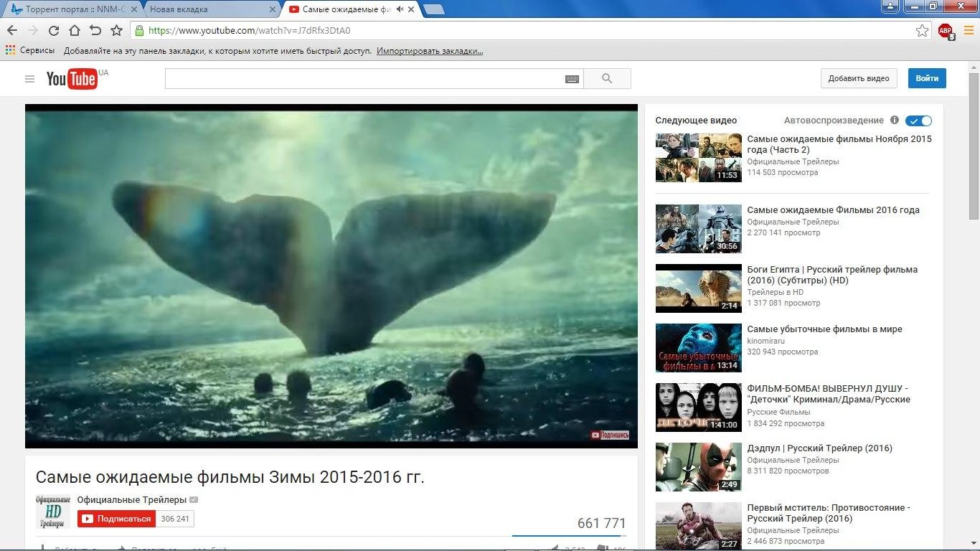The width and height of the screenshot is (980, 551).
Task: Open the Chrome user profile button
Action: tap(890, 6)
